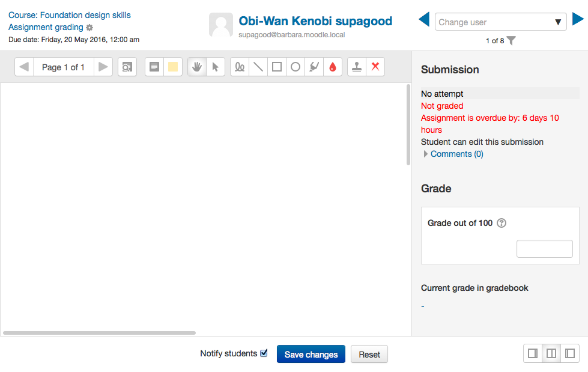Toggle the Notify students checkbox

point(264,353)
